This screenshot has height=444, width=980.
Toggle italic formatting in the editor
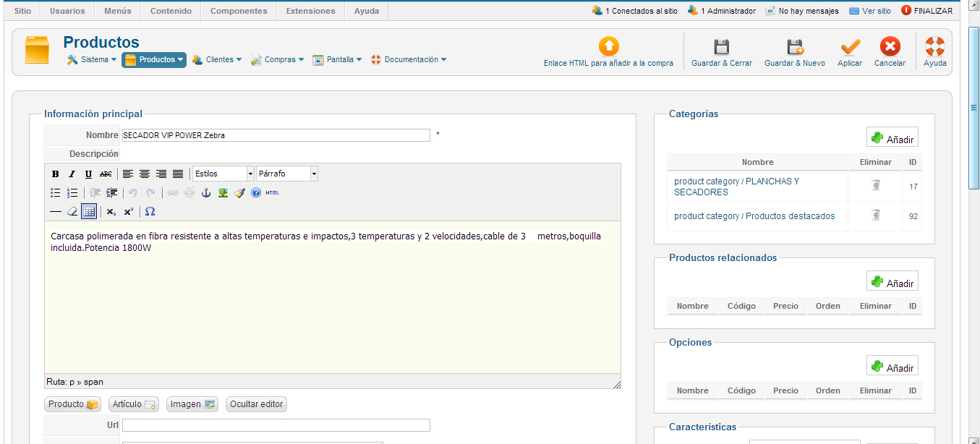tap(72, 174)
